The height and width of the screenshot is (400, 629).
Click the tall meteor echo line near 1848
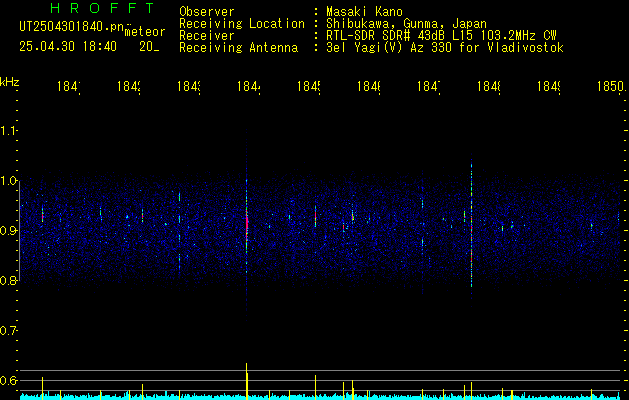471,225
